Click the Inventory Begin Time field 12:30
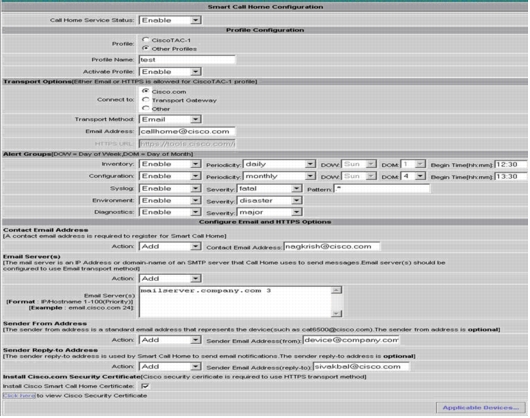530x418 pixels. (x=510, y=165)
